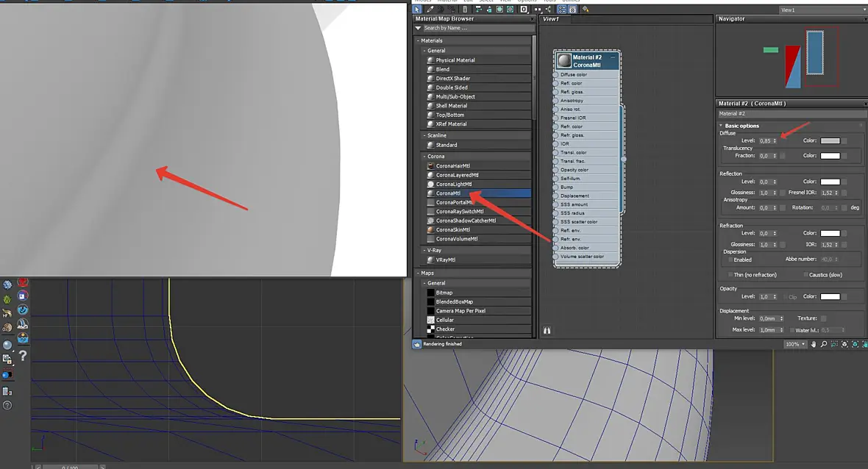Open the browser options triangle beside search
868x469 pixels.
419,28
